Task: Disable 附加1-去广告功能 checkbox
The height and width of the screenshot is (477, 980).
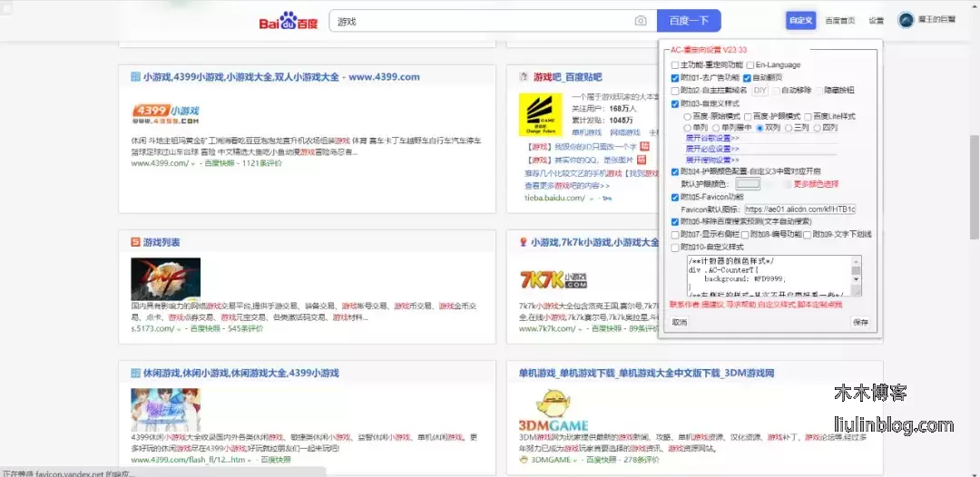Action: (675, 78)
